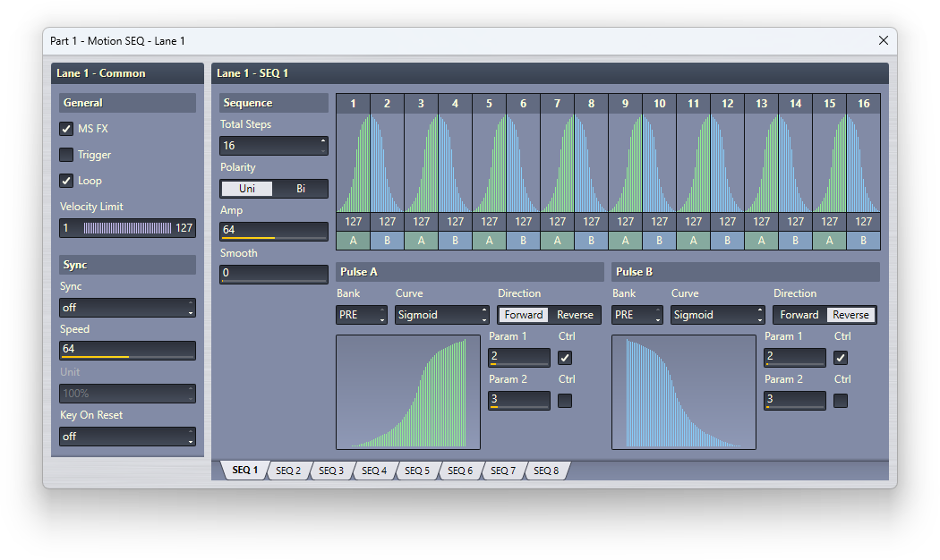940x560 pixels.
Task: Click the Speed slider
Action: pyautogui.click(x=127, y=351)
